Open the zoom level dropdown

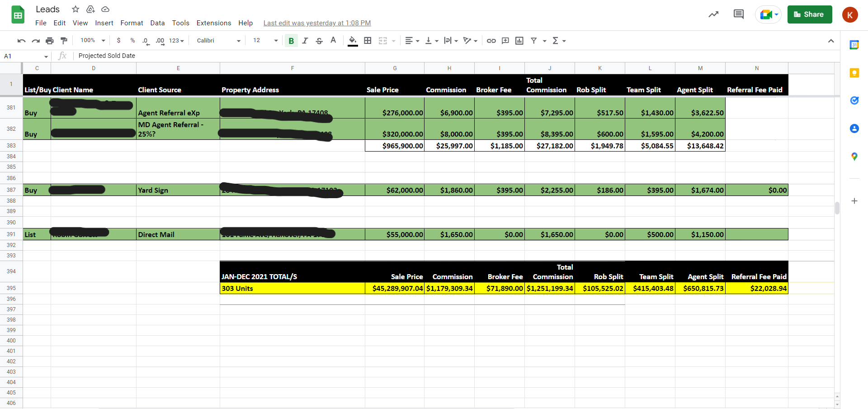click(93, 41)
